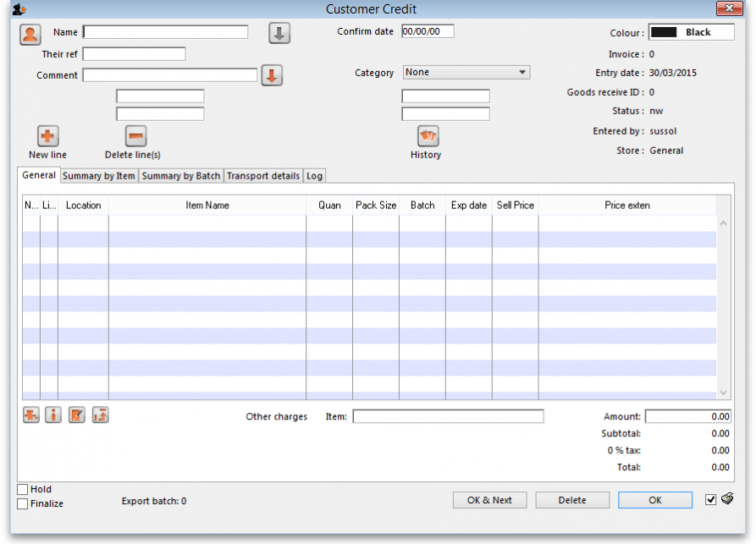The width and height of the screenshot is (756, 544).
Task: Click the Delete button at the bottom
Action: 572,500
